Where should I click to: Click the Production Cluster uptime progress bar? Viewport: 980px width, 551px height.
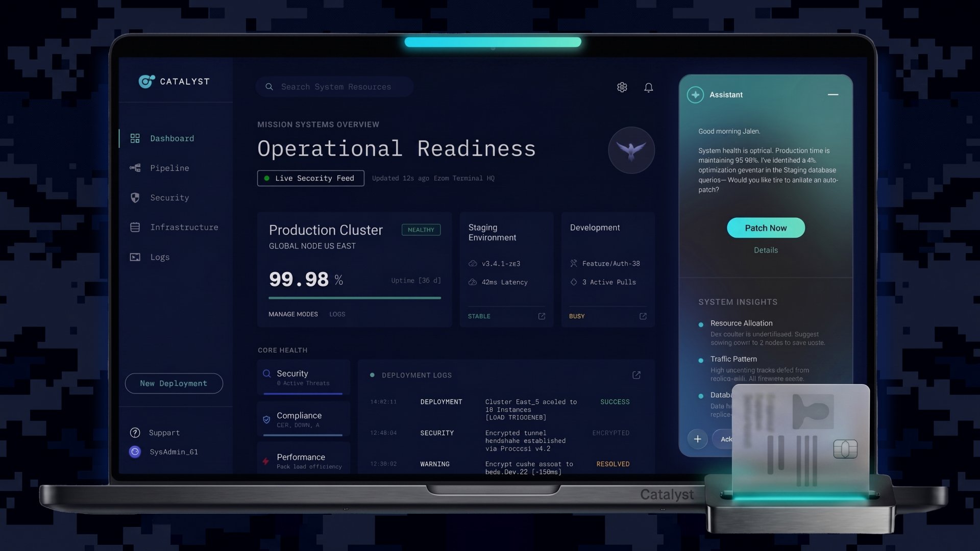(354, 298)
